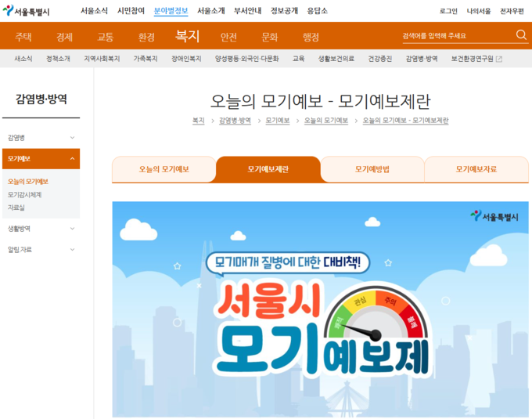Image resolution: width=532 pixels, height=419 pixels.
Task: Open 생활보건의료 submenu item
Action: [x=336, y=59]
